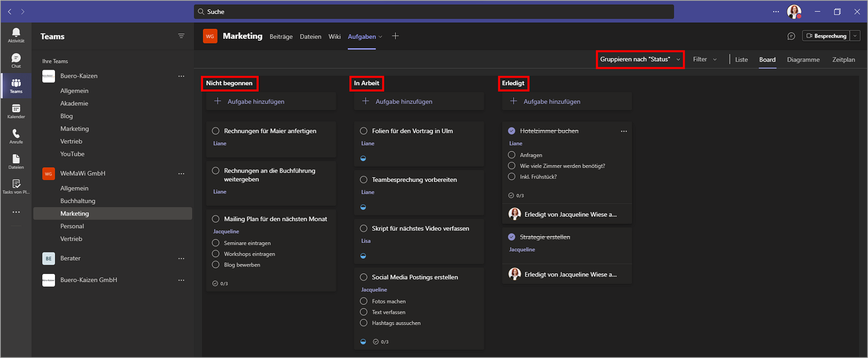This screenshot has height=358, width=868.
Task: Open the profile picture in the title bar
Action: (x=794, y=12)
